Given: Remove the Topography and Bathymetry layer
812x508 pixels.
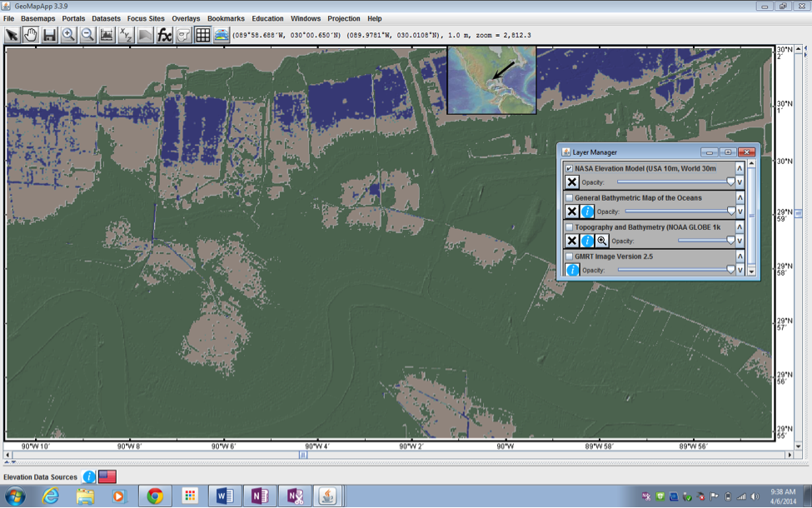Looking at the screenshot, I should [x=571, y=241].
